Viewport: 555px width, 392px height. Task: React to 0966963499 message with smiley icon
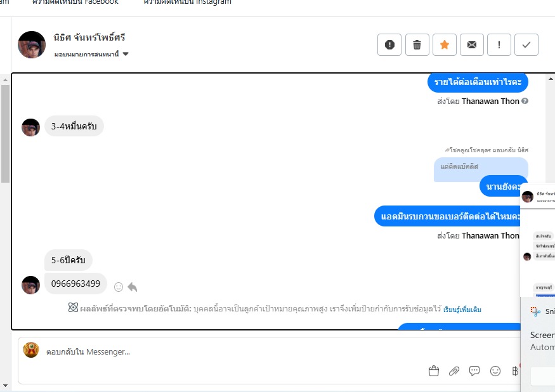pyautogui.click(x=119, y=287)
